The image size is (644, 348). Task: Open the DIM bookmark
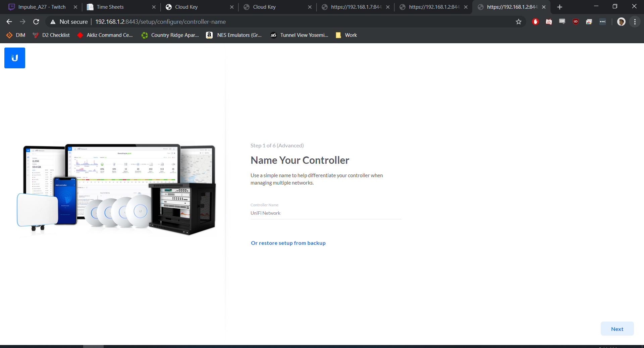point(16,35)
